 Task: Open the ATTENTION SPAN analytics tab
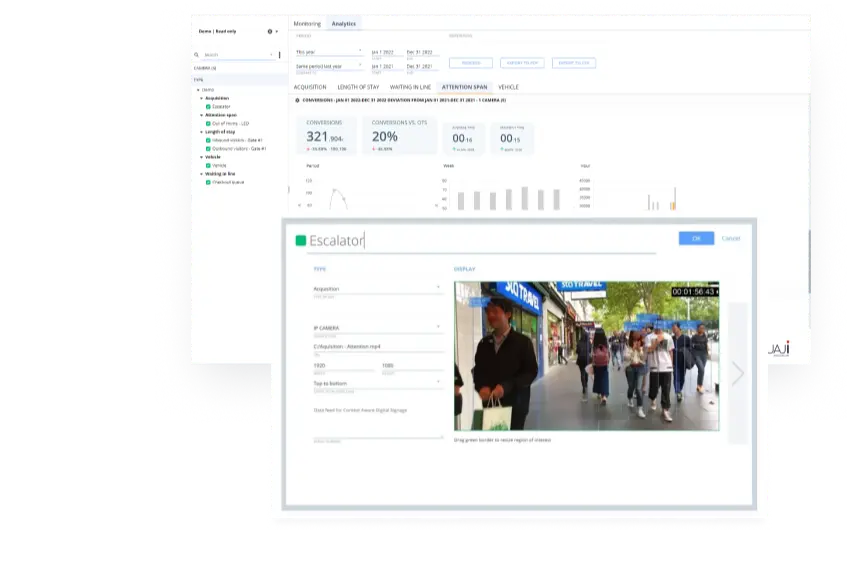pyautogui.click(x=465, y=87)
